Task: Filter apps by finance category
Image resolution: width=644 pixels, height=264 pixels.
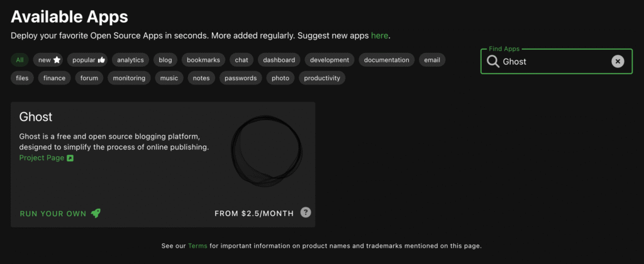Action: (54, 78)
